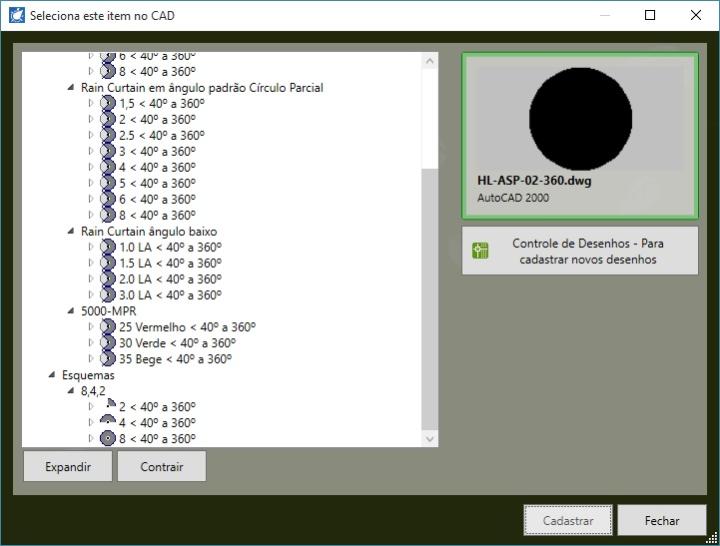Collapse the Esquemas tree node

click(51, 375)
